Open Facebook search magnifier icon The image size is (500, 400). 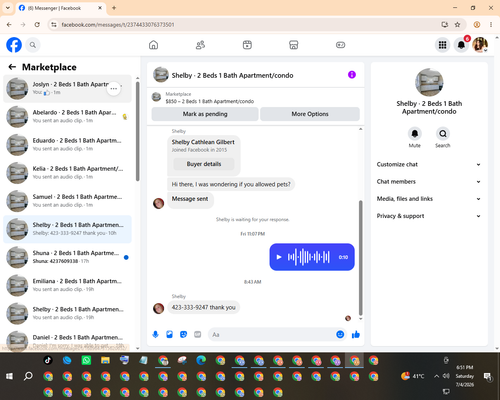tap(33, 45)
